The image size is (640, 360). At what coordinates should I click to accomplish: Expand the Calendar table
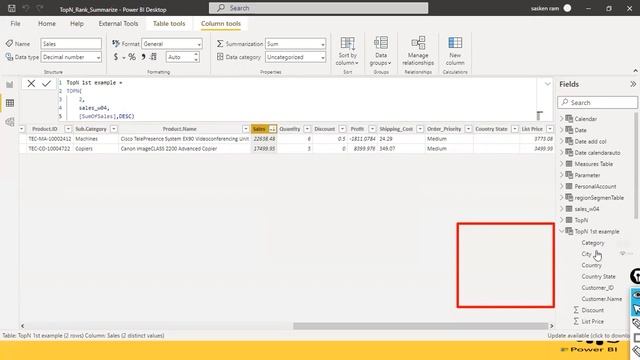click(562, 119)
